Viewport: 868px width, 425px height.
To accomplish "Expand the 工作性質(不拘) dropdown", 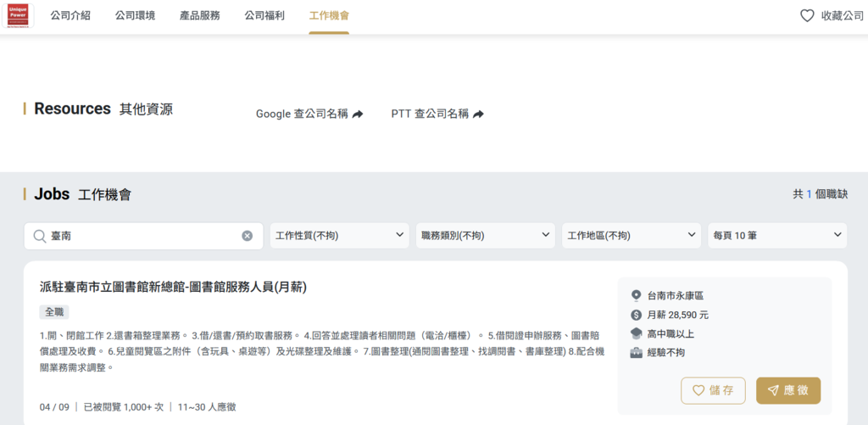I will [x=339, y=236].
